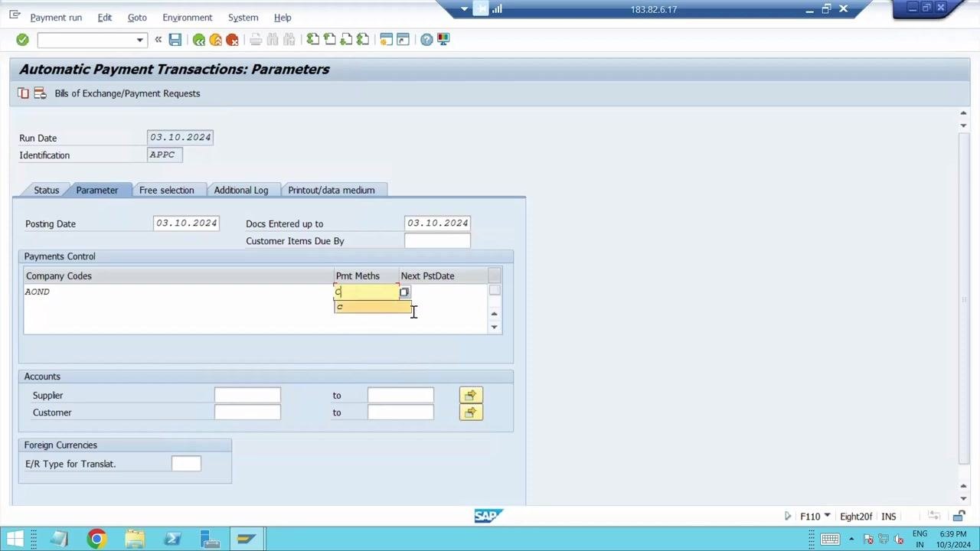
Task: Open the Payment run menu
Action: click(x=56, y=18)
